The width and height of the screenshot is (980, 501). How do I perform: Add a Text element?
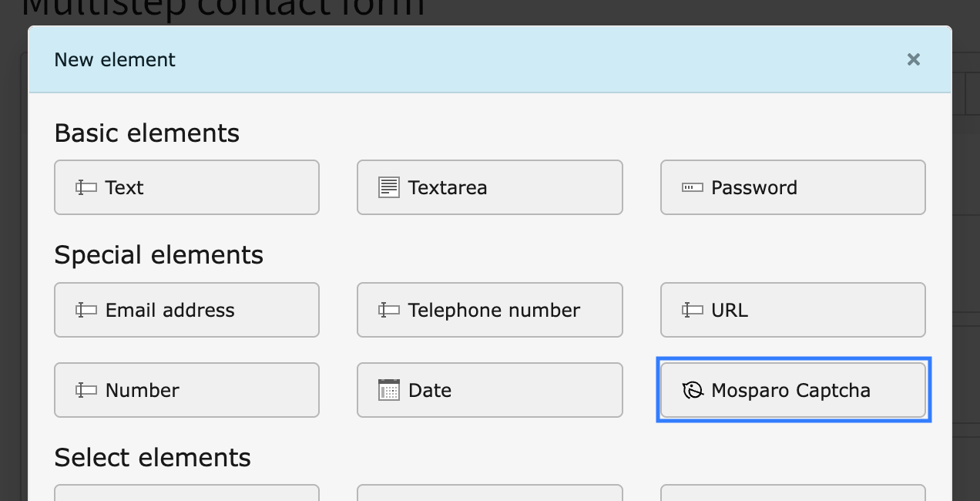click(186, 187)
